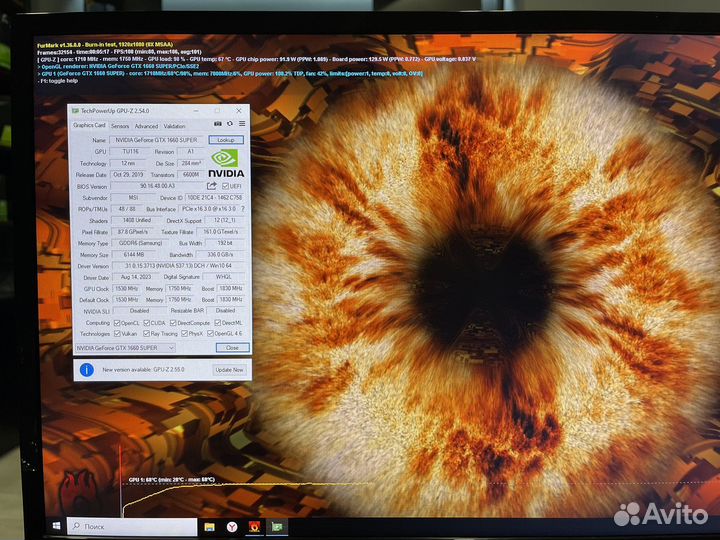
Task: Switch to the Sensors tab
Action: 119,126
